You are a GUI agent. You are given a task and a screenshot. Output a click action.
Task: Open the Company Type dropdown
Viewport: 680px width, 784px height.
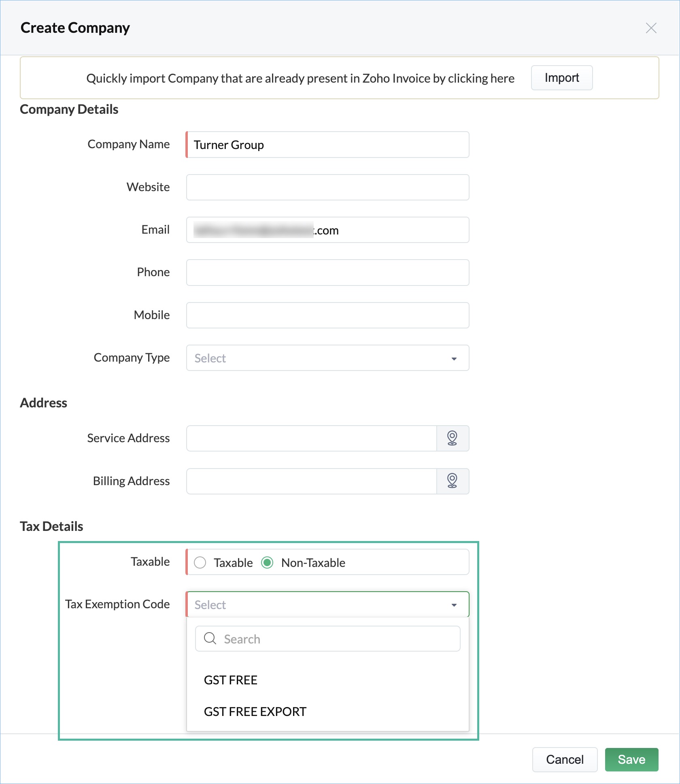click(328, 358)
